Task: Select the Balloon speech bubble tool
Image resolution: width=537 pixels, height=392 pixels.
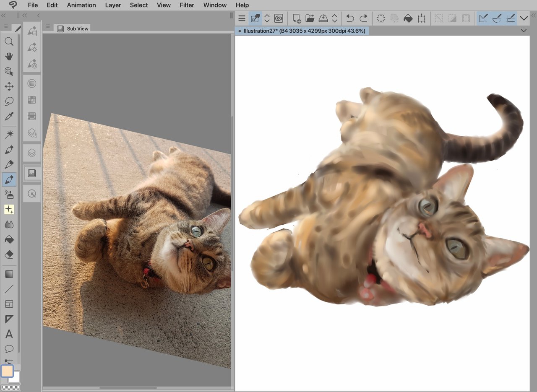Action: tap(9, 349)
